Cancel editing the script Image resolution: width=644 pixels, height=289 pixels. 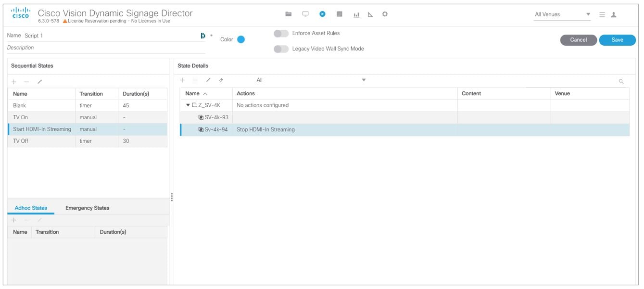[x=579, y=40]
